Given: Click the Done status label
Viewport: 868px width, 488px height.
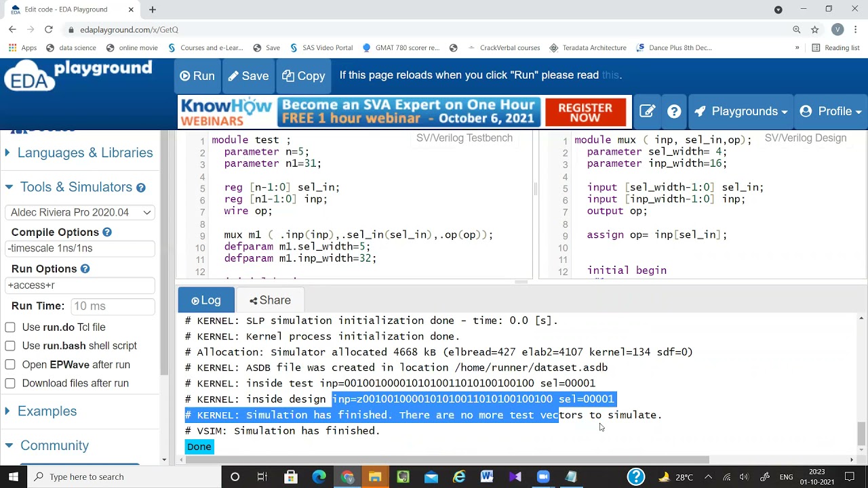Looking at the screenshot, I should (199, 447).
